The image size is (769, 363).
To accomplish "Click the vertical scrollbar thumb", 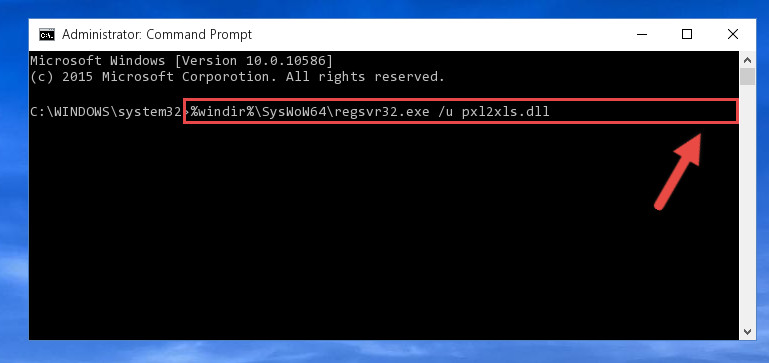I will point(747,77).
